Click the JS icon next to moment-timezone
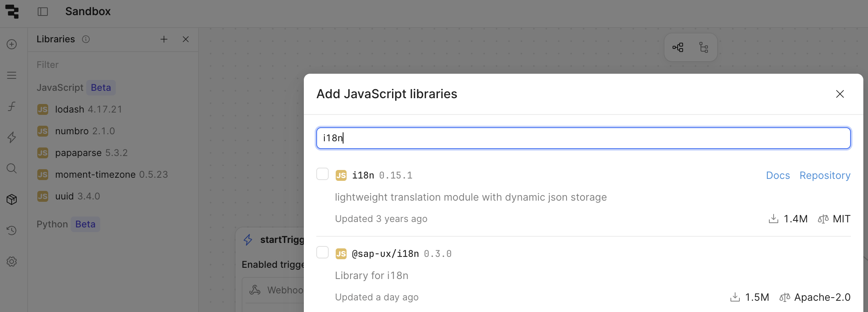 click(43, 175)
